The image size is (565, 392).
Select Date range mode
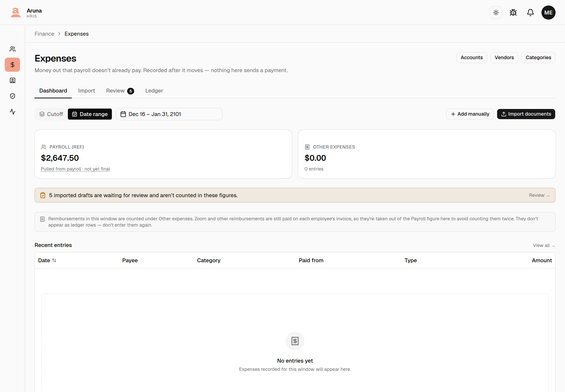click(x=90, y=114)
